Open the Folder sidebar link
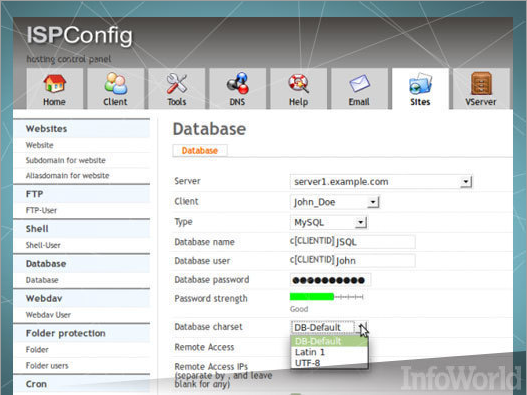The image size is (527, 395). coord(37,350)
